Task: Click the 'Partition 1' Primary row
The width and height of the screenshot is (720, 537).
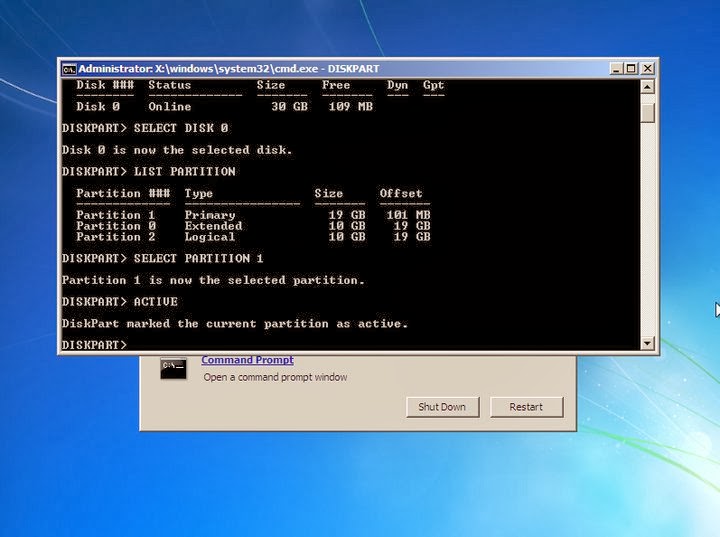Action: [x=253, y=215]
